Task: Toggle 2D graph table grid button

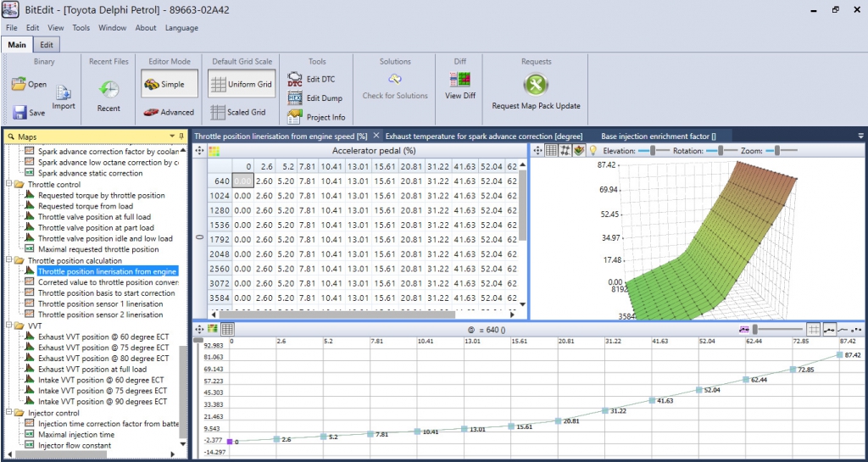Action: tap(227, 329)
